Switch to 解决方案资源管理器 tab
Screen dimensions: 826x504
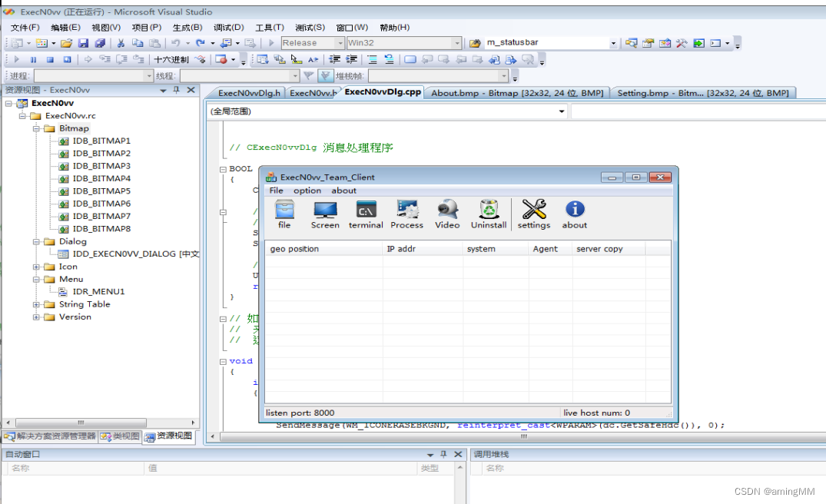[51, 436]
